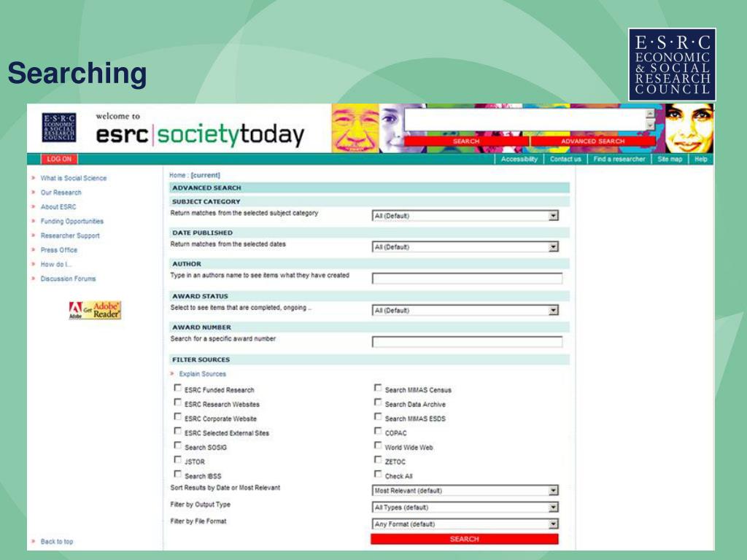747x560 pixels.
Task: Open the Our Research link
Action: pos(61,192)
